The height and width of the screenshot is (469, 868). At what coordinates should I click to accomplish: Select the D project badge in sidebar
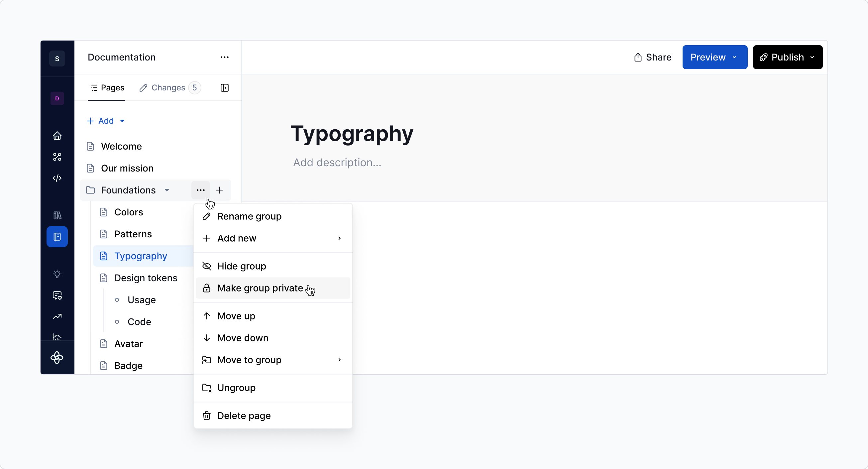tap(57, 98)
